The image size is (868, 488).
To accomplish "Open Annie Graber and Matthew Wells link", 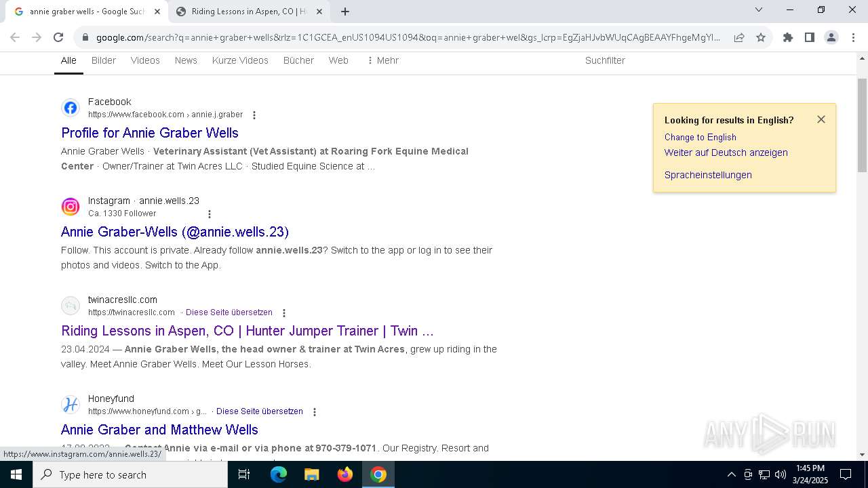I will [x=159, y=430].
